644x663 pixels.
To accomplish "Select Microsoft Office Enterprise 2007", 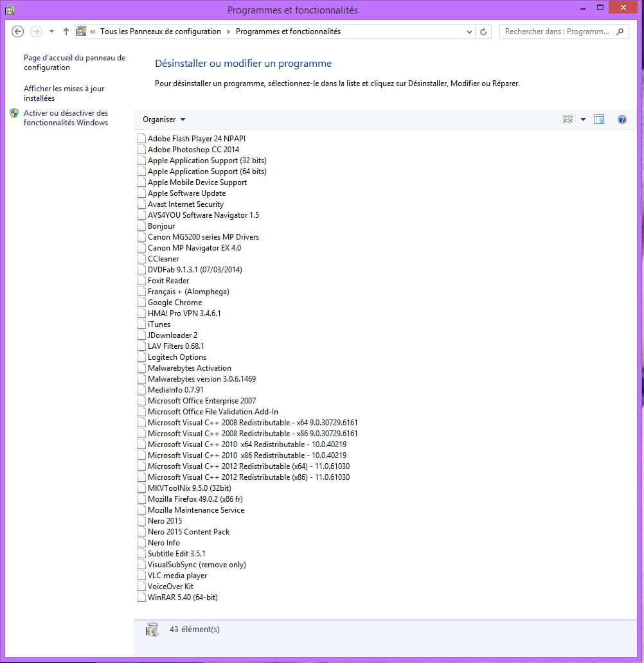I will pos(202,401).
